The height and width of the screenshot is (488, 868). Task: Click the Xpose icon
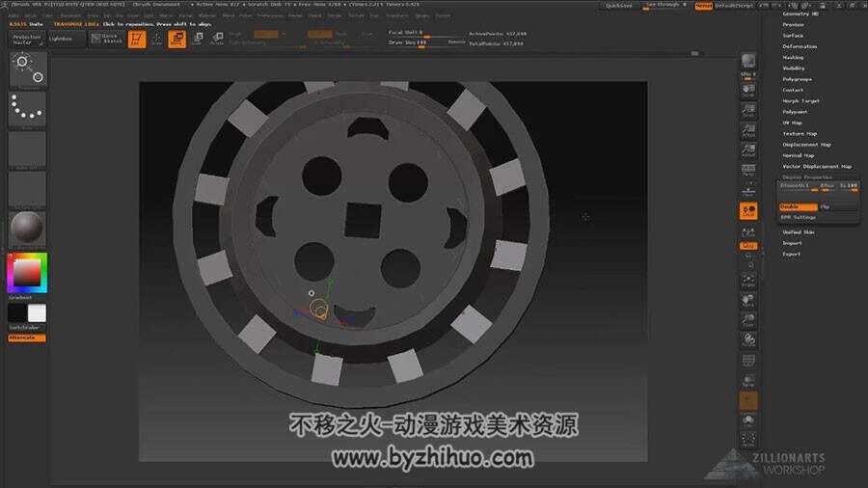coord(748,441)
